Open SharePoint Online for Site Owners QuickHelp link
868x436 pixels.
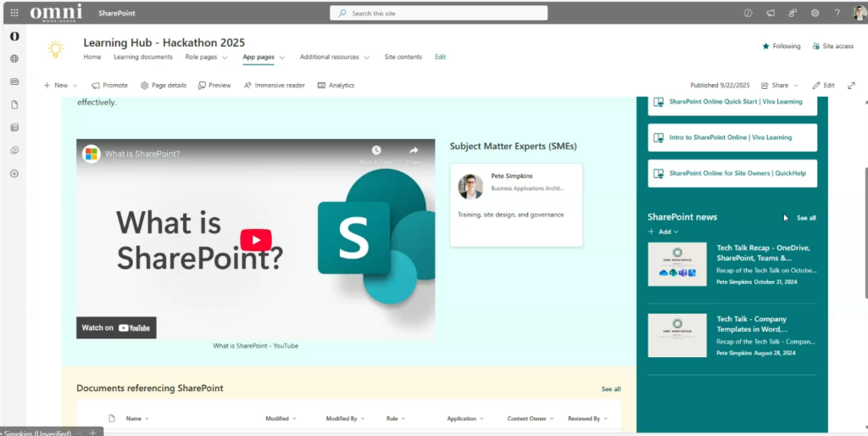point(732,173)
